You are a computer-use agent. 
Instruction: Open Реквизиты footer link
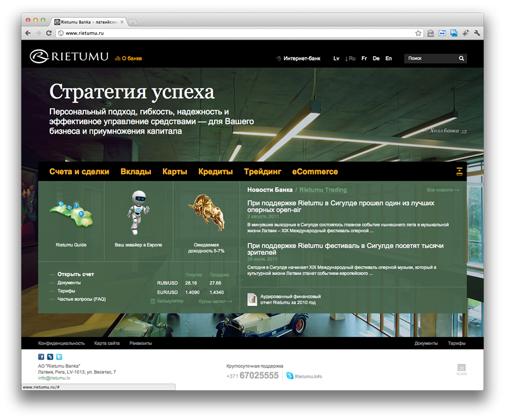point(140,343)
